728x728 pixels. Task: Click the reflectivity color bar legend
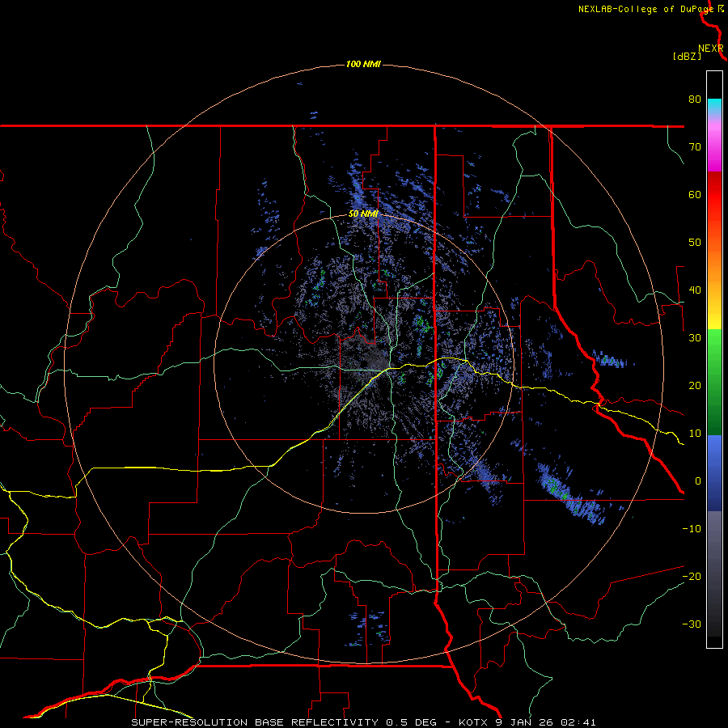click(x=714, y=359)
